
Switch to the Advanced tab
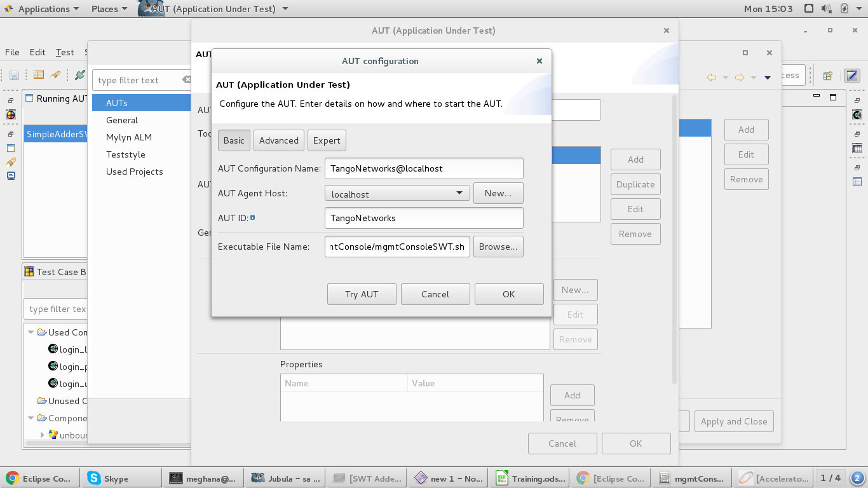(279, 140)
